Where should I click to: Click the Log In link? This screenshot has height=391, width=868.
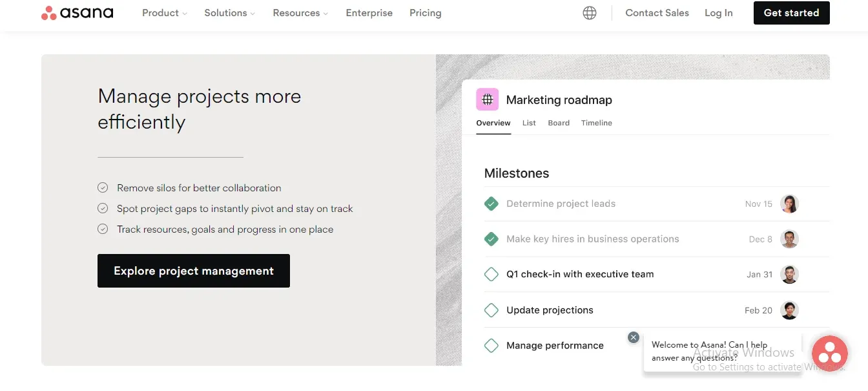tap(719, 13)
